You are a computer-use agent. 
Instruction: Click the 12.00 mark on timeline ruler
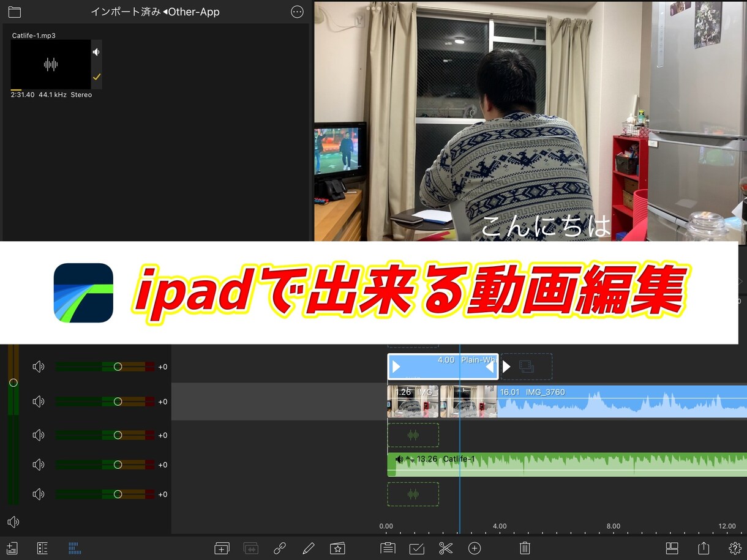[x=727, y=526]
